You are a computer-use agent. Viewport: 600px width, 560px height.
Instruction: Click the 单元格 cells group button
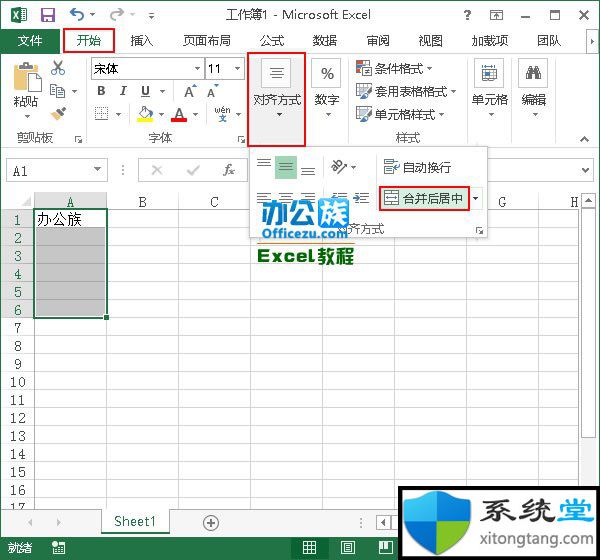point(489,89)
